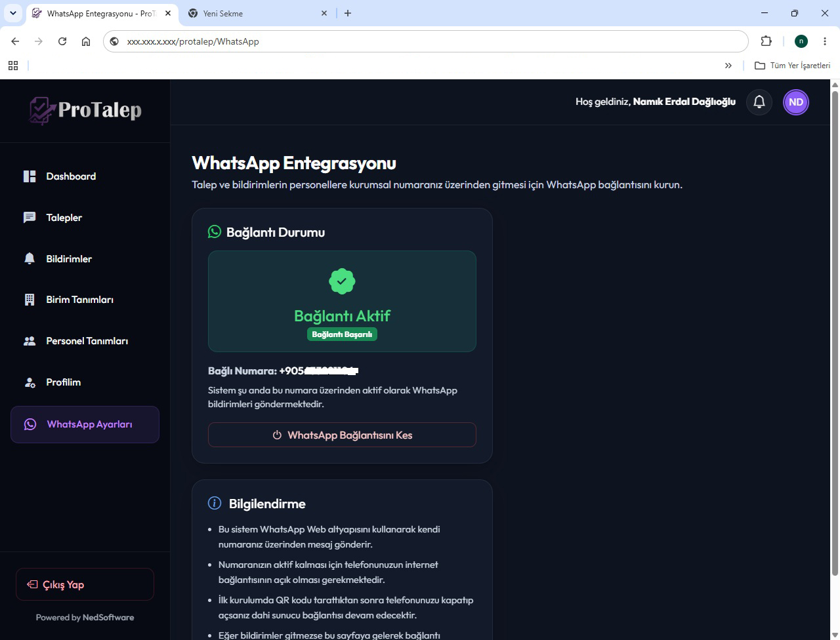Viewport: 840px width, 640px height.
Task: Open the ND user avatar
Action: (x=796, y=102)
